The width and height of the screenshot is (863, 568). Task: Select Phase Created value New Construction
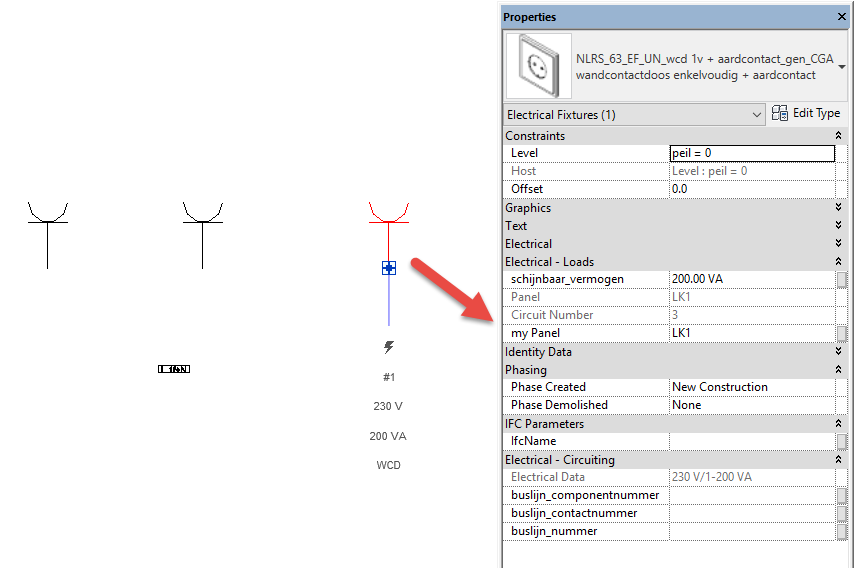(x=752, y=387)
